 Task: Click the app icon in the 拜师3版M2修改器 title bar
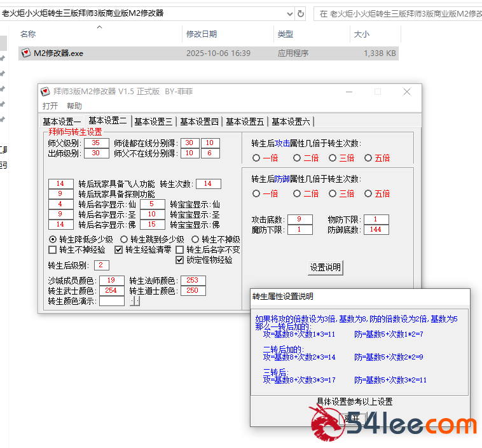point(45,92)
